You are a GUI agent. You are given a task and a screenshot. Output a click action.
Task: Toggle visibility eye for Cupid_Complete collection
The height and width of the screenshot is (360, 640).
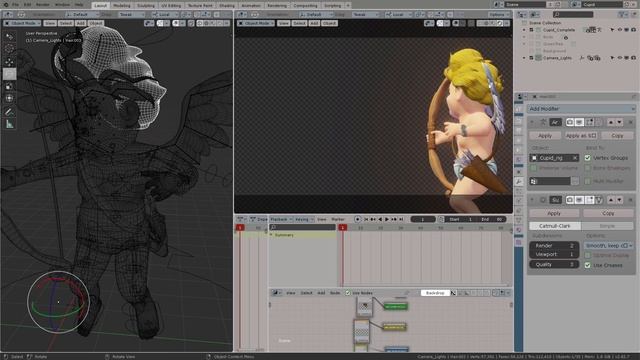pos(620,30)
